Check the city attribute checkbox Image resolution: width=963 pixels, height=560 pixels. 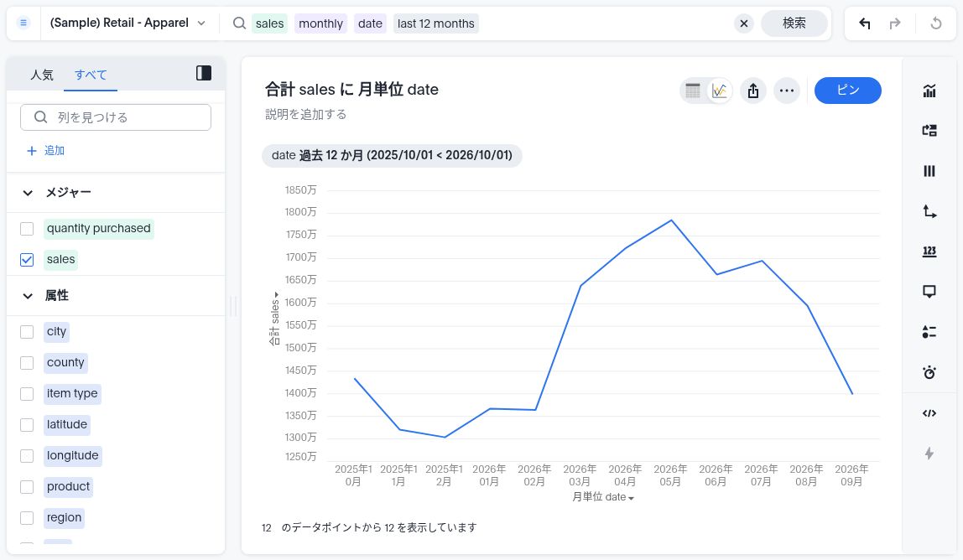(27, 332)
